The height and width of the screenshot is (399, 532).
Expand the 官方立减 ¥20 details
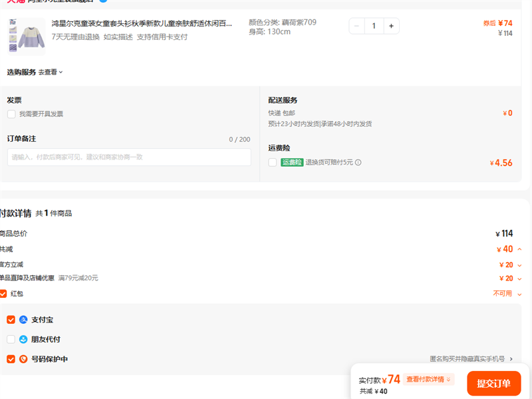coord(519,265)
